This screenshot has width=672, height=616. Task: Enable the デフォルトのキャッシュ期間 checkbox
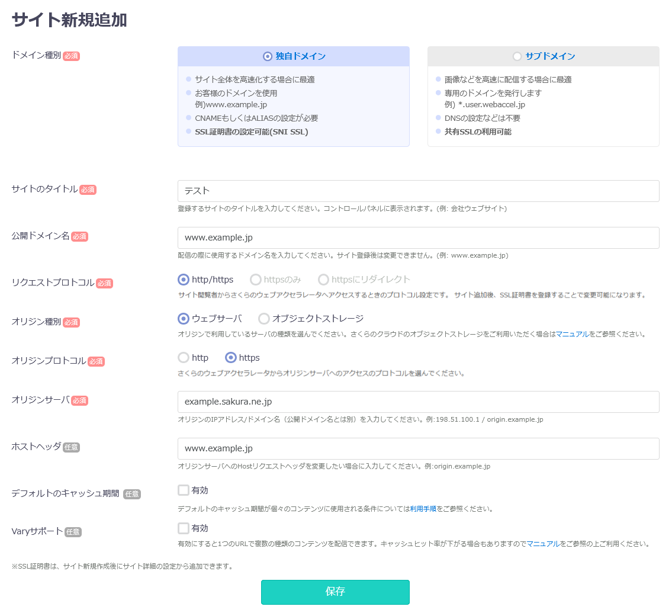(184, 490)
